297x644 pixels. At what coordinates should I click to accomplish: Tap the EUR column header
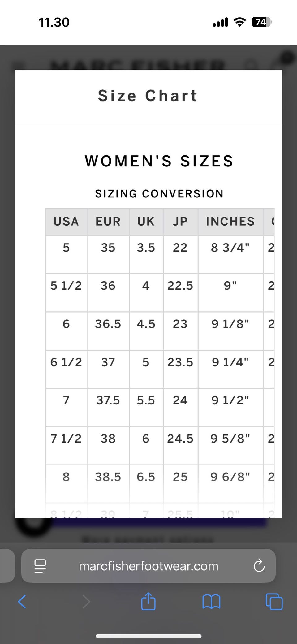point(108,222)
